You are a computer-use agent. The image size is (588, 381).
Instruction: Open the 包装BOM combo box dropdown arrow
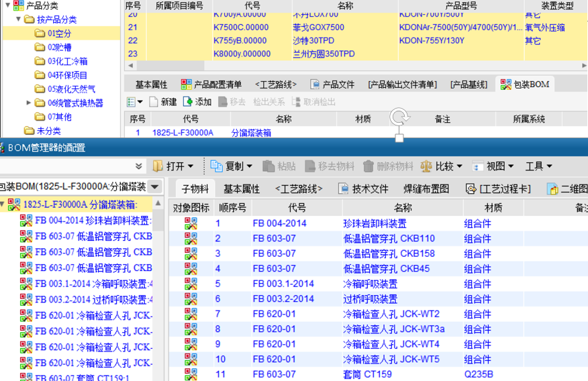[x=155, y=186]
